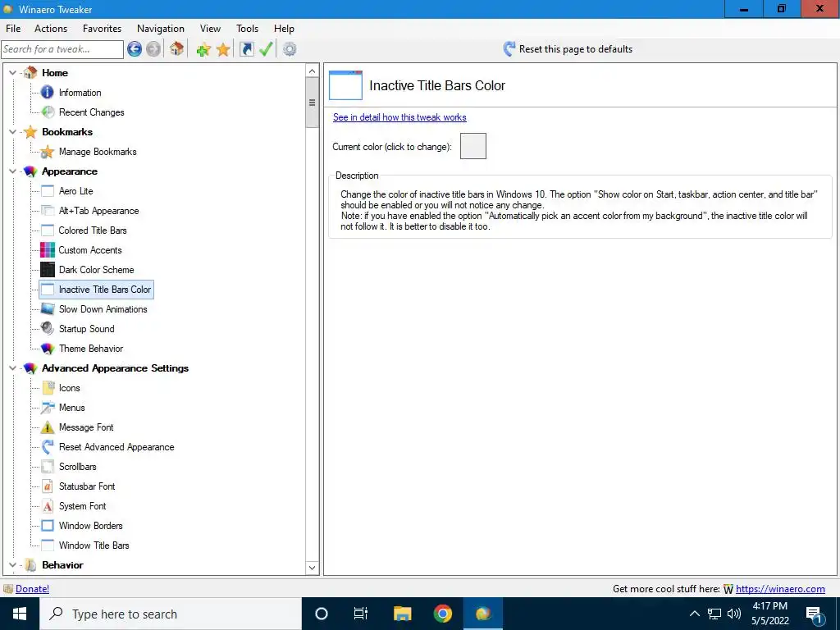Click the Search for a tweak field
Screen dimensions: 840x630
coord(62,49)
